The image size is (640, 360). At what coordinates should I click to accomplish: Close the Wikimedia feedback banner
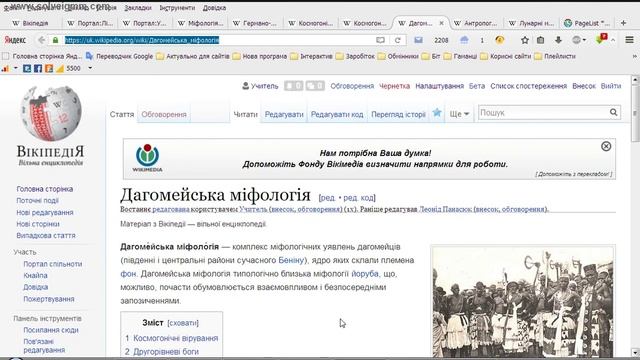click(606, 146)
